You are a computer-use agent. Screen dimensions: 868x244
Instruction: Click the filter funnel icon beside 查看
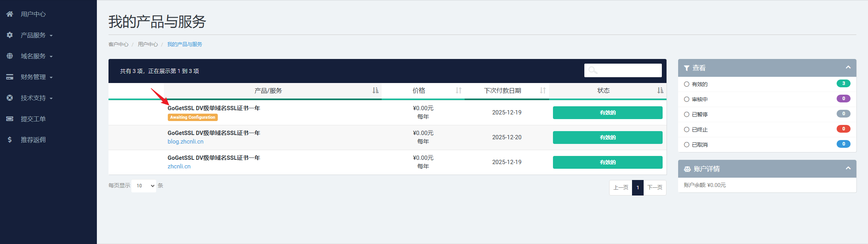pyautogui.click(x=687, y=68)
